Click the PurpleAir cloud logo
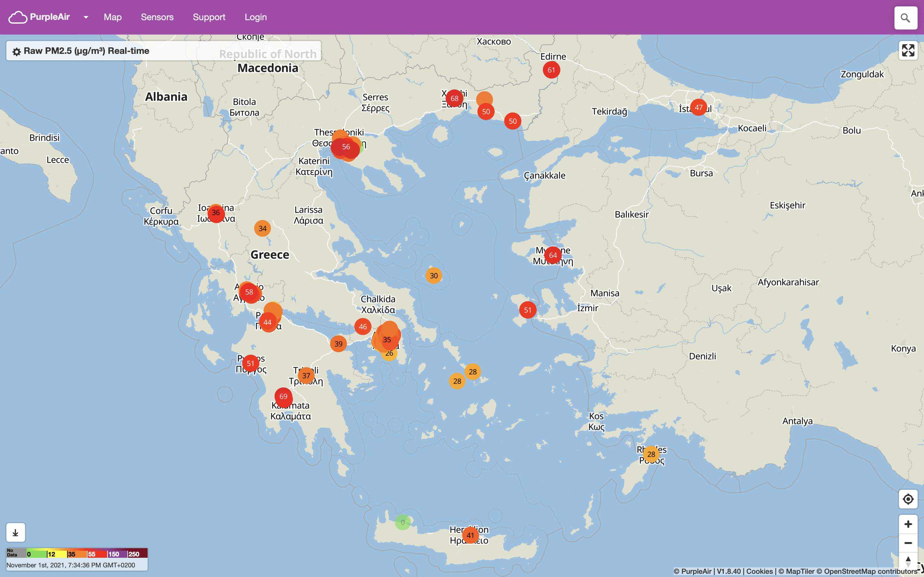 (18, 17)
